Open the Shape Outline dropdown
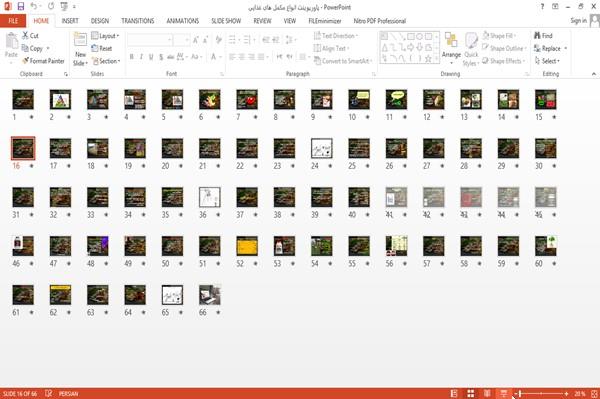This screenshot has height=399, width=600. pyautogui.click(x=504, y=48)
